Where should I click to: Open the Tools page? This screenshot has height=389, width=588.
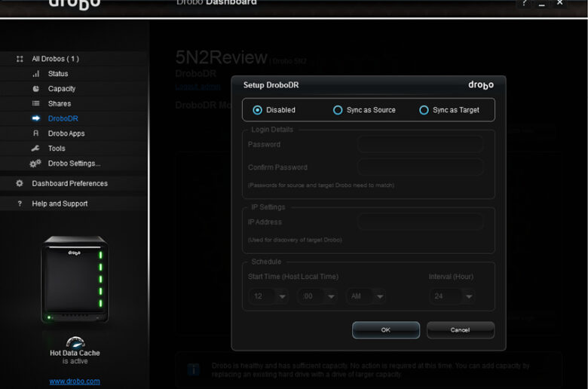point(57,149)
